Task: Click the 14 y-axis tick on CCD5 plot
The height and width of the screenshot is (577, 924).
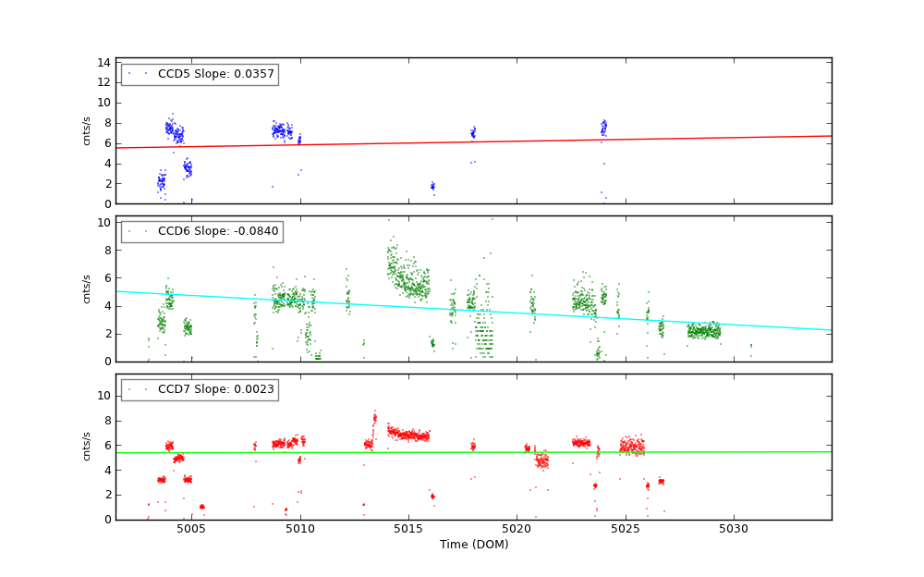Action: pos(104,62)
